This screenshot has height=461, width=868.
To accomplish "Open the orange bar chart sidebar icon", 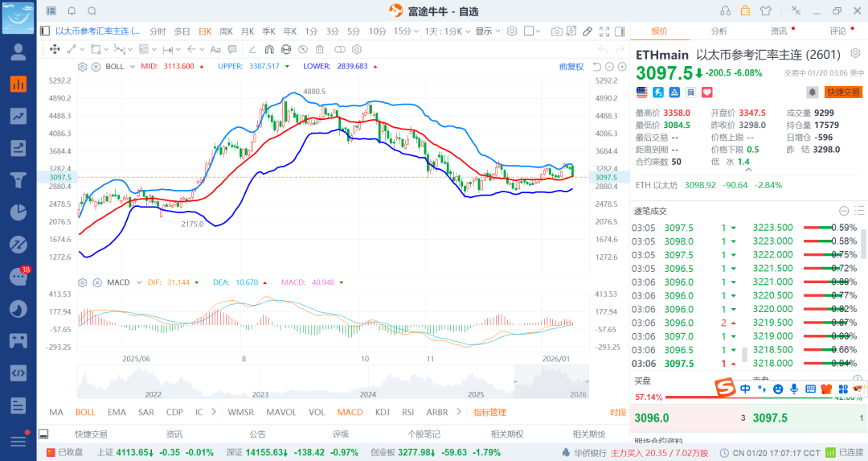I will (x=18, y=84).
